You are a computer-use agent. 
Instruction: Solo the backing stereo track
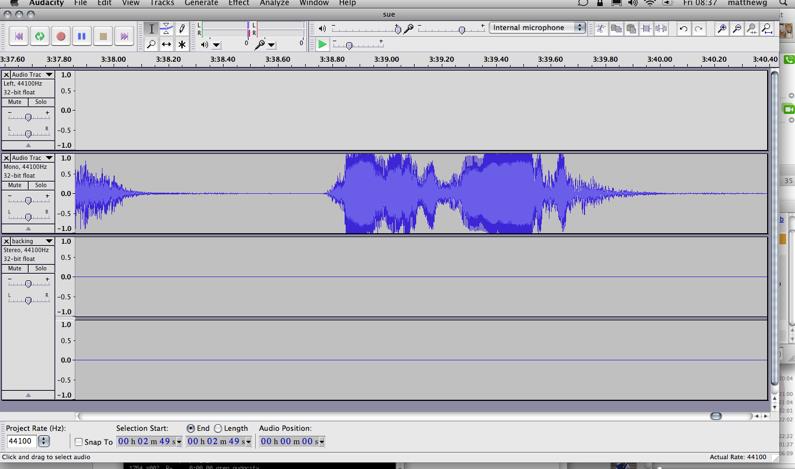(40, 268)
